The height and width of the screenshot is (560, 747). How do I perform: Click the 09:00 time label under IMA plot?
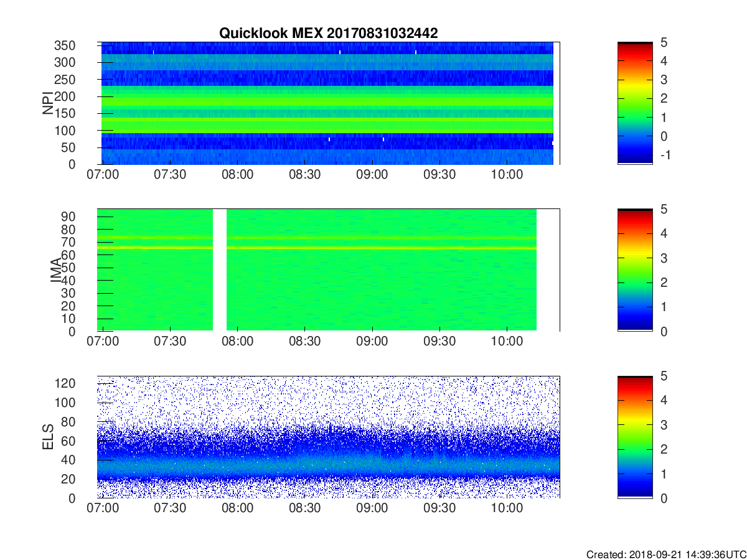(372, 342)
